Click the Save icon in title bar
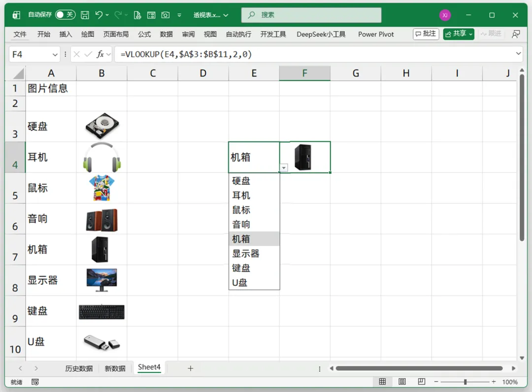This screenshot has height=392, width=532. point(85,15)
